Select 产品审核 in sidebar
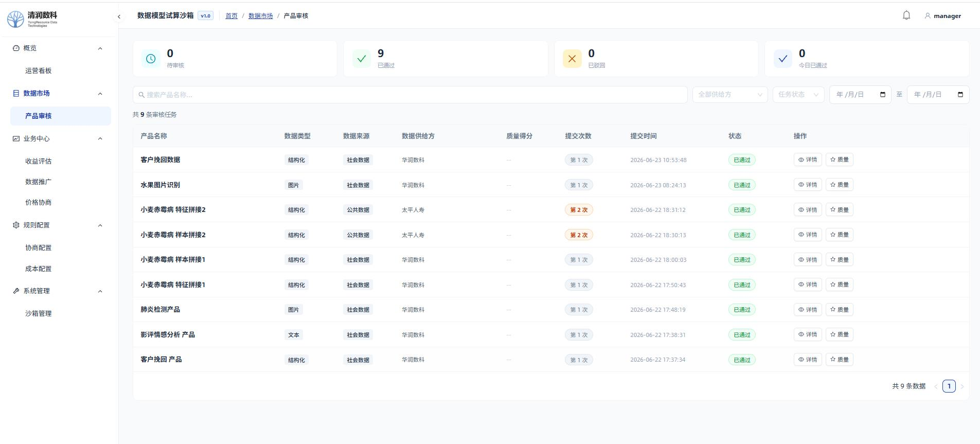 pyautogui.click(x=61, y=116)
